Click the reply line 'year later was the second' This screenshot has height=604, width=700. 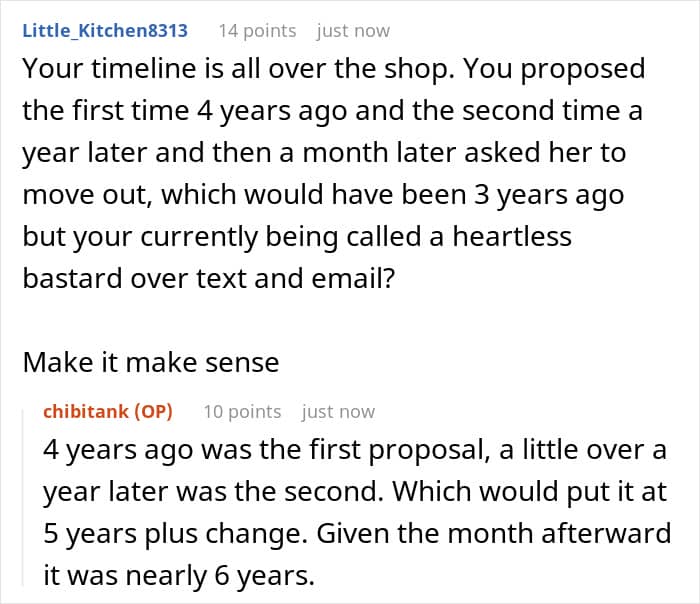pos(355,492)
